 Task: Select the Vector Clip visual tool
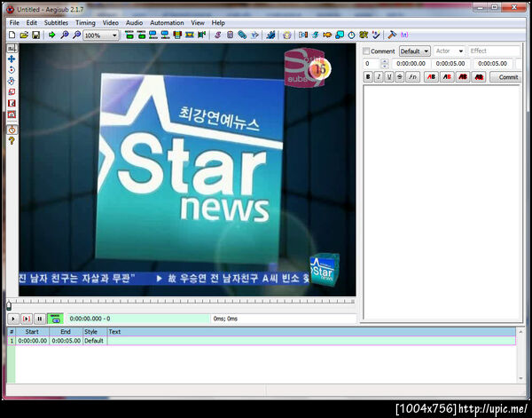click(x=12, y=114)
